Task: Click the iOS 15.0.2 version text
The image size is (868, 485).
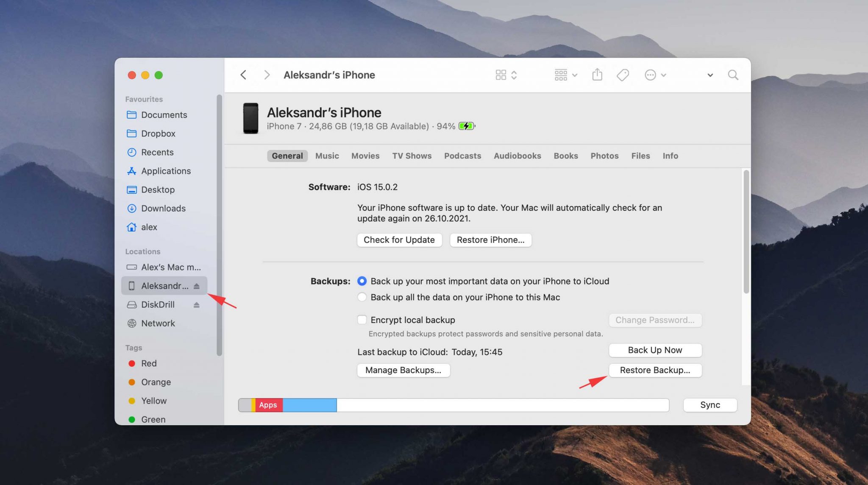Action: coord(377,187)
